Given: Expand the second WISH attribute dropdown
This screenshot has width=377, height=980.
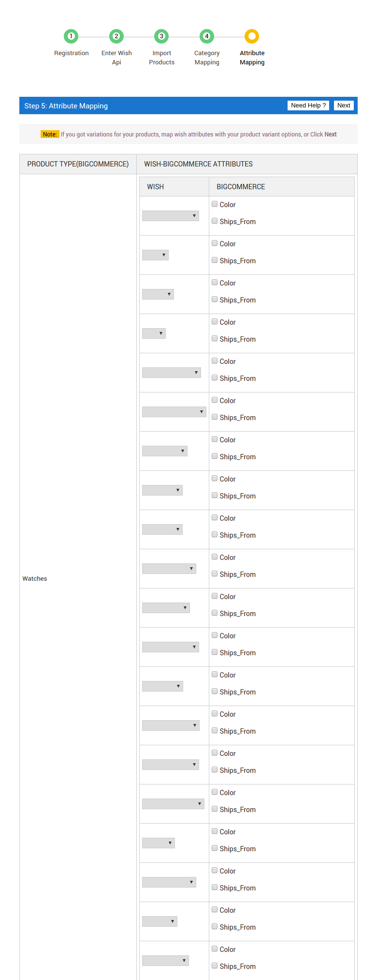Looking at the screenshot, I should [155, 255].
